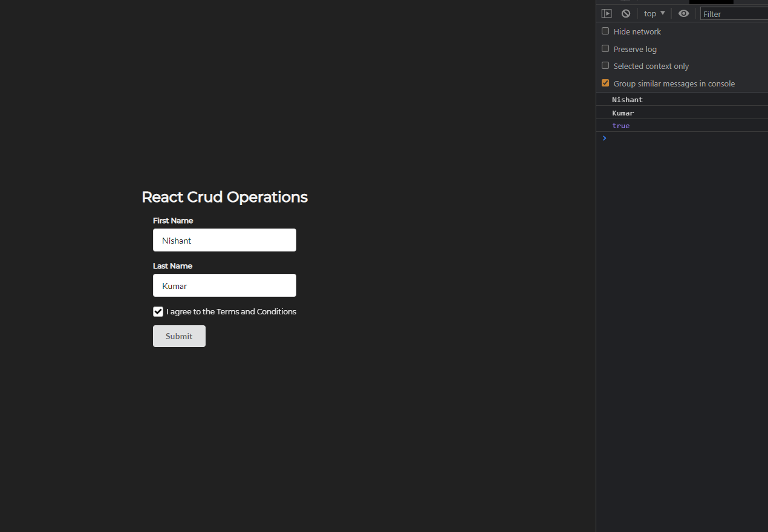Check Selected context only
The height and width of the screenshot is (532, 768).
(x=605, y=65)
